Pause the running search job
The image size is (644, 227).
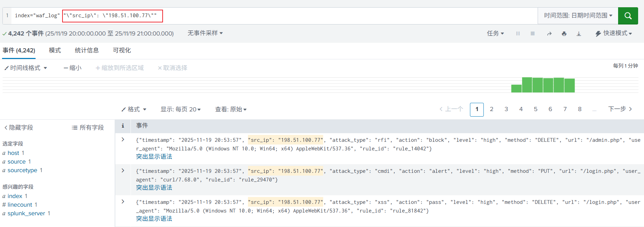[518, 33]
